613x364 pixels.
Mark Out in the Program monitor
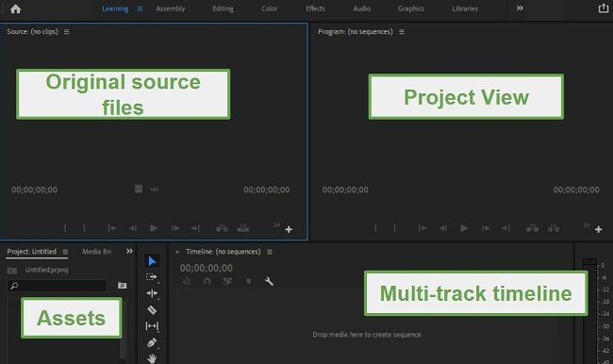tap(394, 228)
